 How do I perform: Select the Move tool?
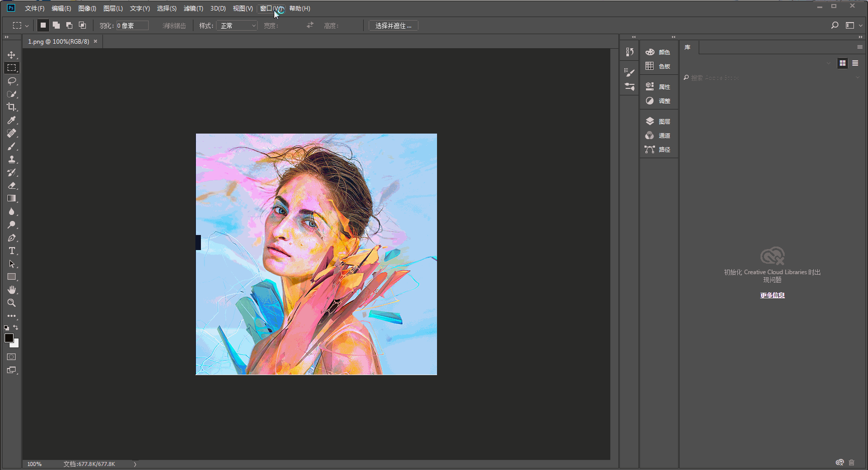[11, 55]
